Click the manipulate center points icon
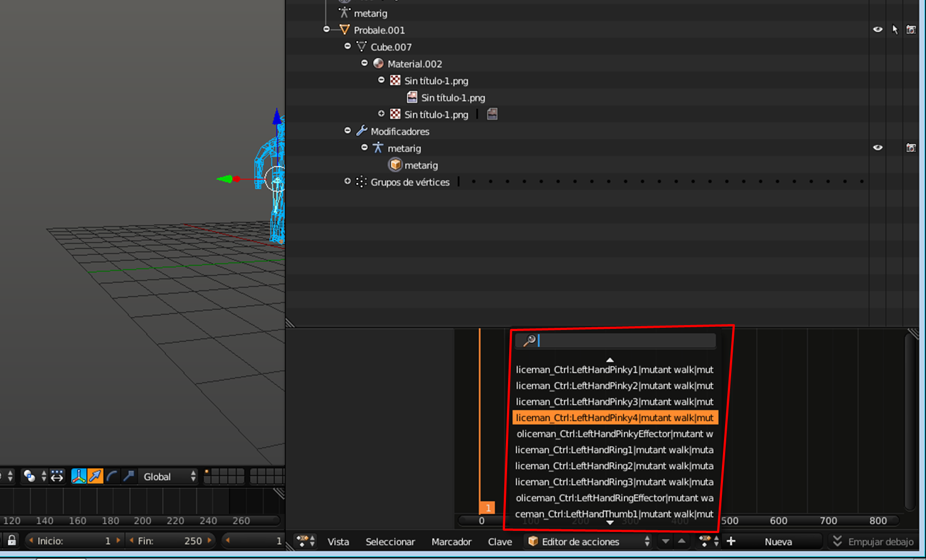 tap(57, 476)
